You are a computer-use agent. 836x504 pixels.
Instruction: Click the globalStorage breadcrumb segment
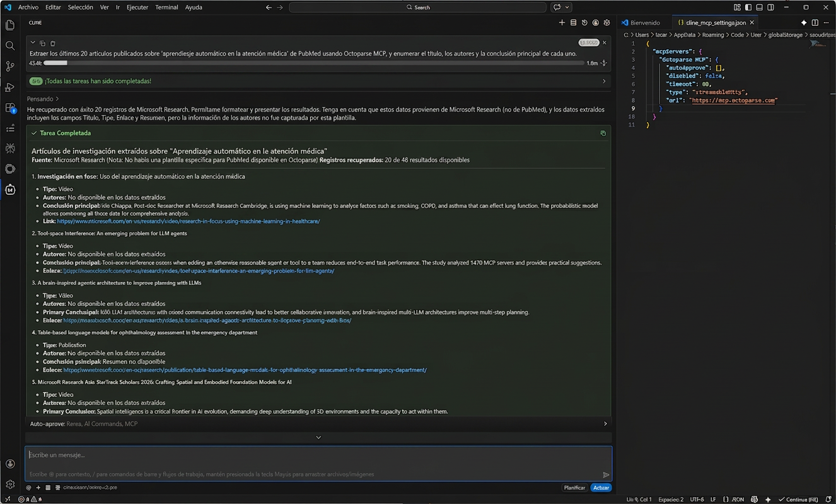pos(786,35)
